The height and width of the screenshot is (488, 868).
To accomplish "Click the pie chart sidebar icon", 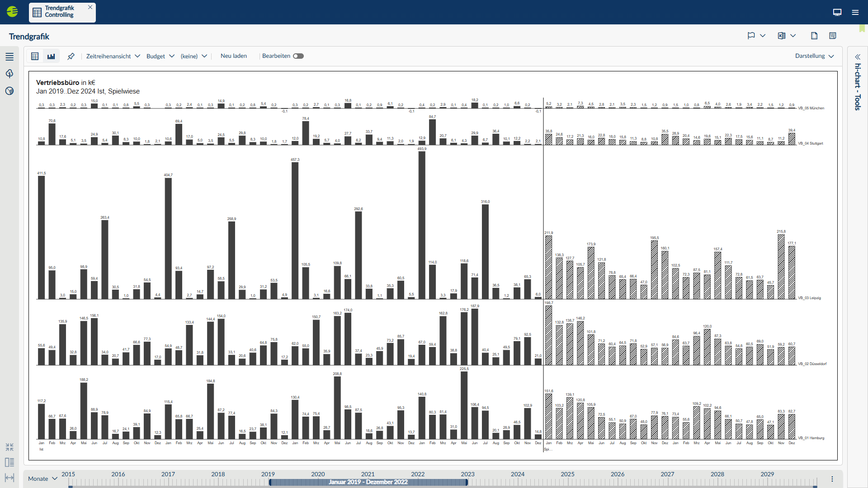I will pos(9,91).
